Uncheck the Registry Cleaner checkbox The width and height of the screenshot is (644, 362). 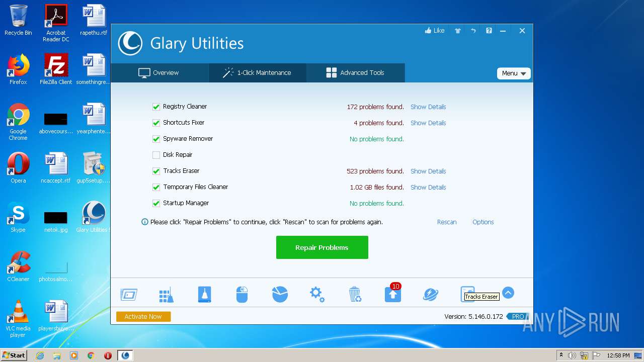(156, 107)
